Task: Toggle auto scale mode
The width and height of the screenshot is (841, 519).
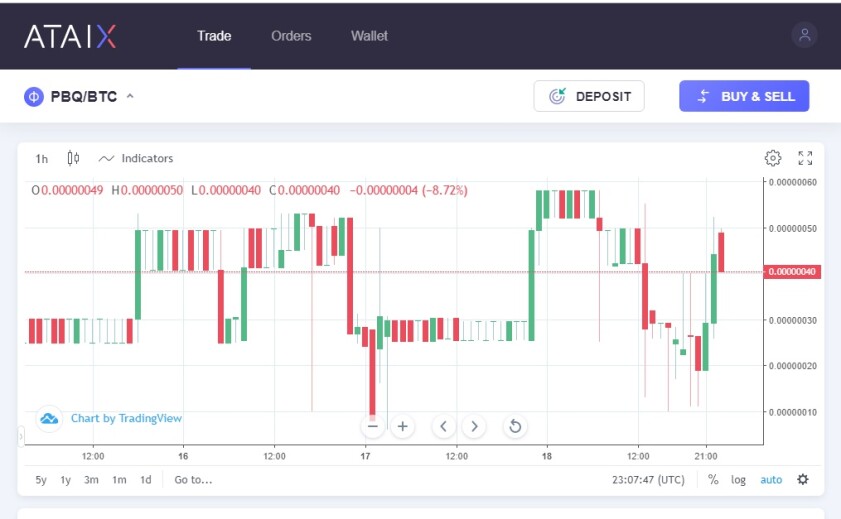Action: [771, 480]
